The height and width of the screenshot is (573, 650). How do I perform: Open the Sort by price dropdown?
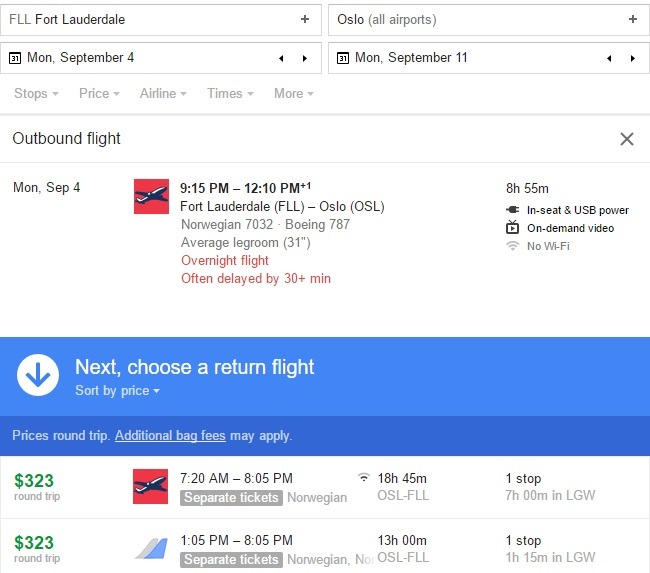(117, 391)
